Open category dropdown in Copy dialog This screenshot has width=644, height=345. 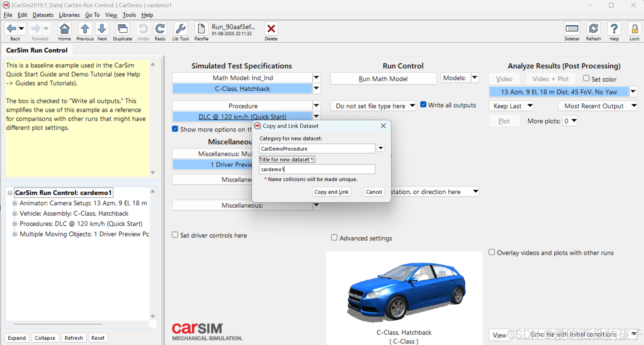pos(380,148)
